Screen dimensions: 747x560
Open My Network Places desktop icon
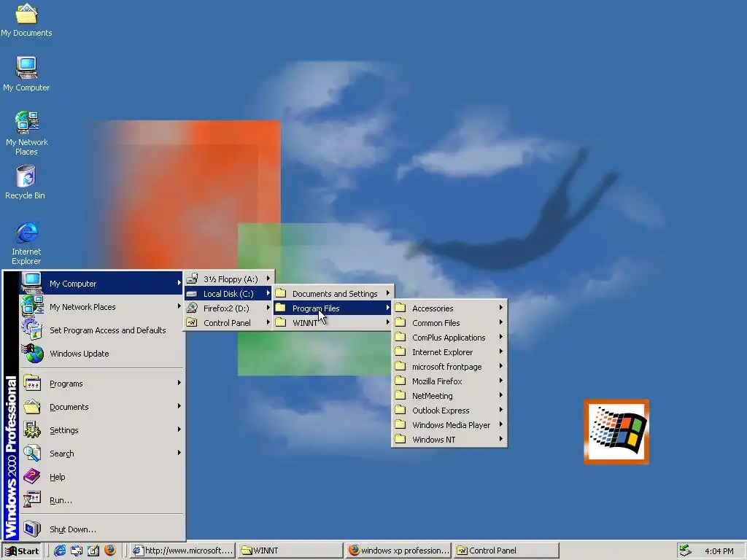tap(27, 133)
